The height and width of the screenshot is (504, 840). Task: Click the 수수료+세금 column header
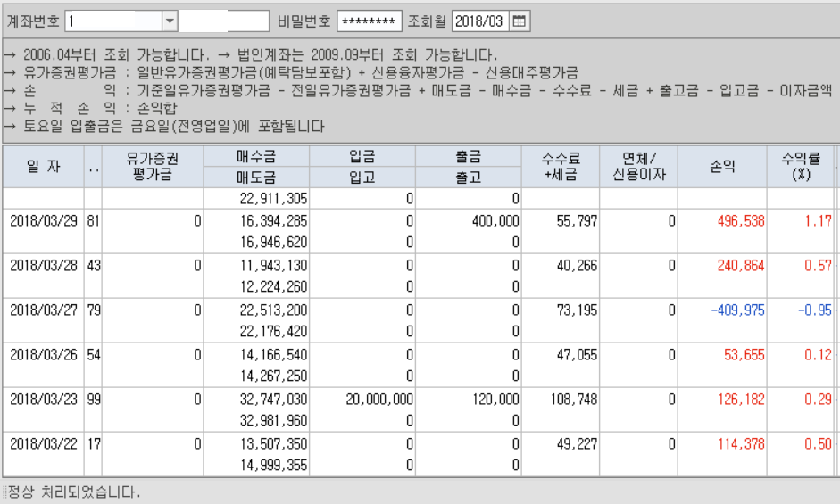click(561, 167)
